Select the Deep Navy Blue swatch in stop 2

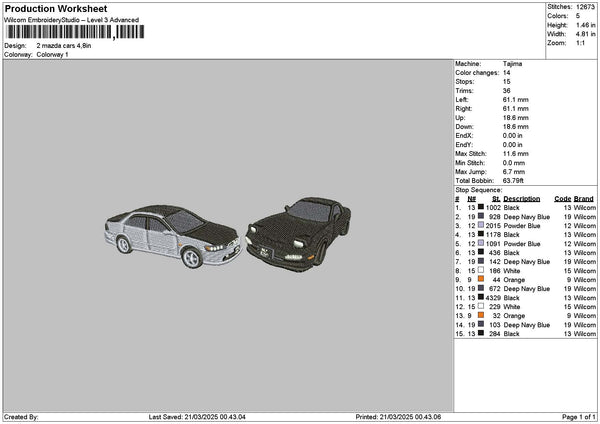(x=481, y=216)
